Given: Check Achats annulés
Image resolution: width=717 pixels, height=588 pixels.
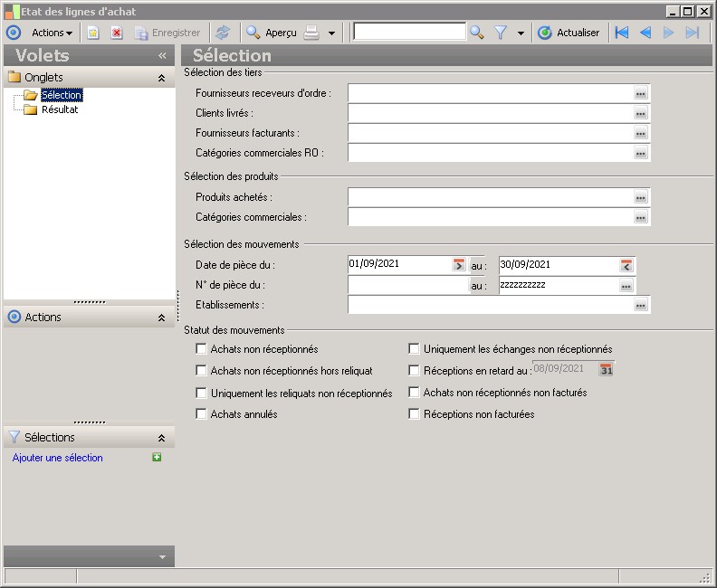Looking at the screenshot, I should pos(201,414).
